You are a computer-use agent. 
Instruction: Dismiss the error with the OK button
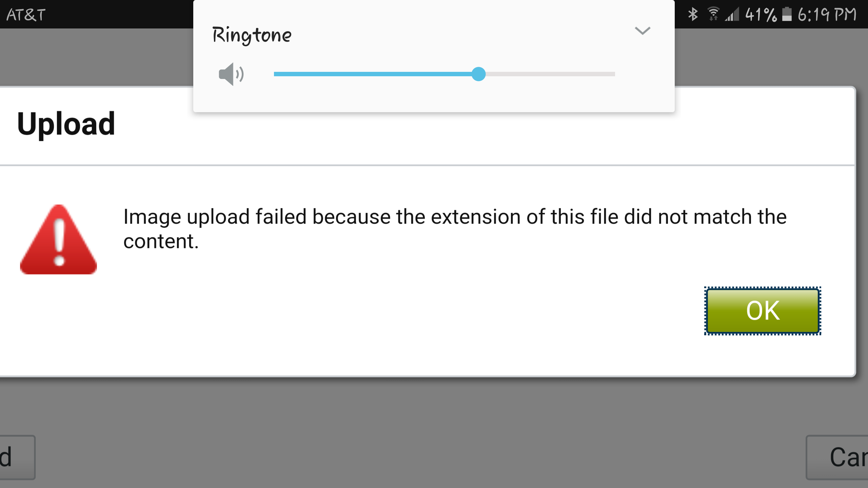tap(763, 311)
